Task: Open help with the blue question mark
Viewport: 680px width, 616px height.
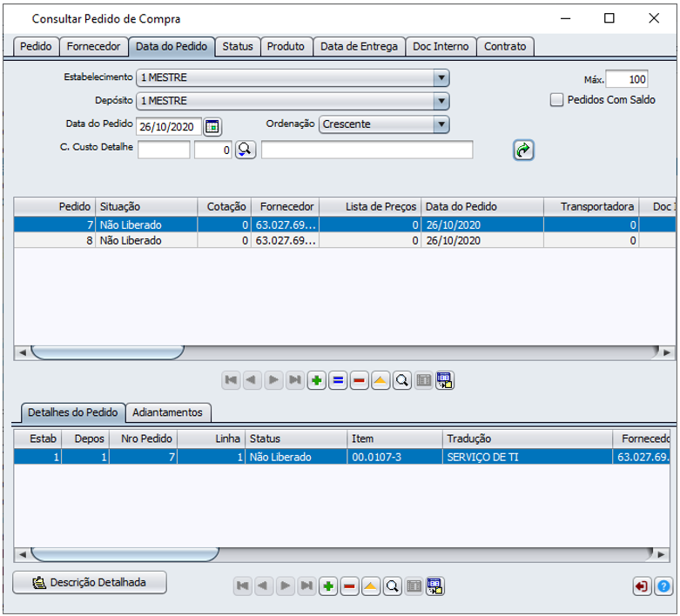Action: coord(663,586)
